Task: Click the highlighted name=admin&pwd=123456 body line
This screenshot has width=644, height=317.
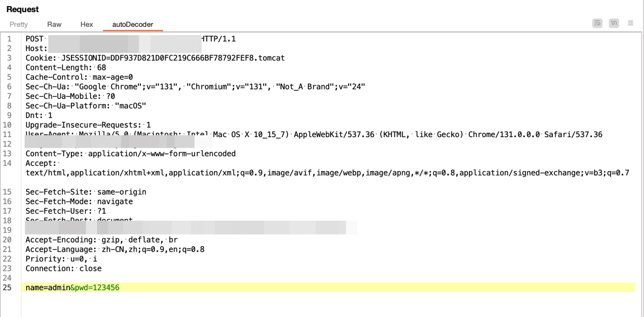Action: click(x=330, y=288)
